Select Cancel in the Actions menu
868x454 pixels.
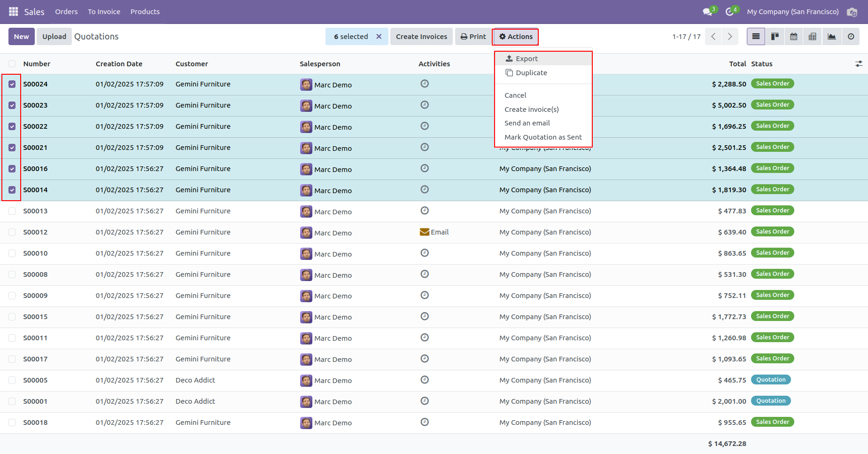tap(543, 95)
